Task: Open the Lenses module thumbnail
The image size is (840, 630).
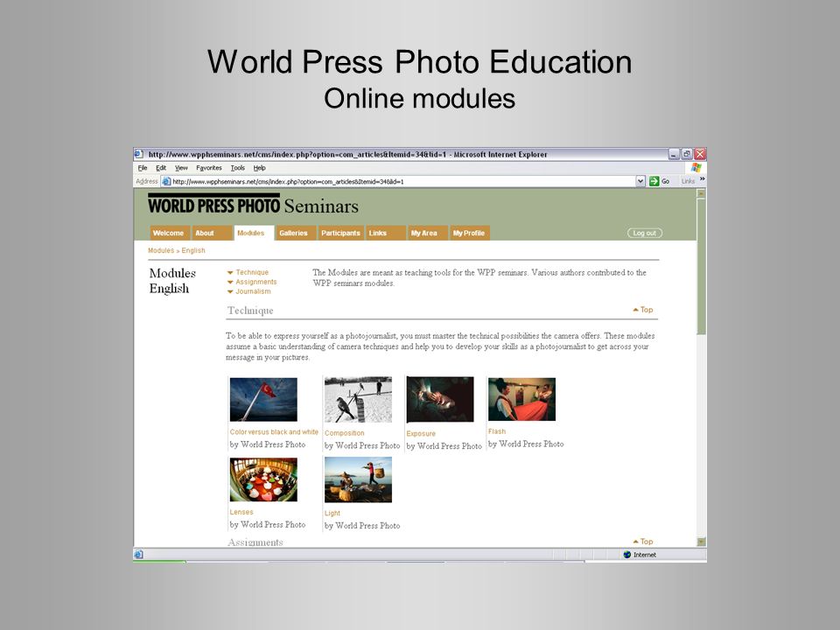Action: click(x=263, y=479)
